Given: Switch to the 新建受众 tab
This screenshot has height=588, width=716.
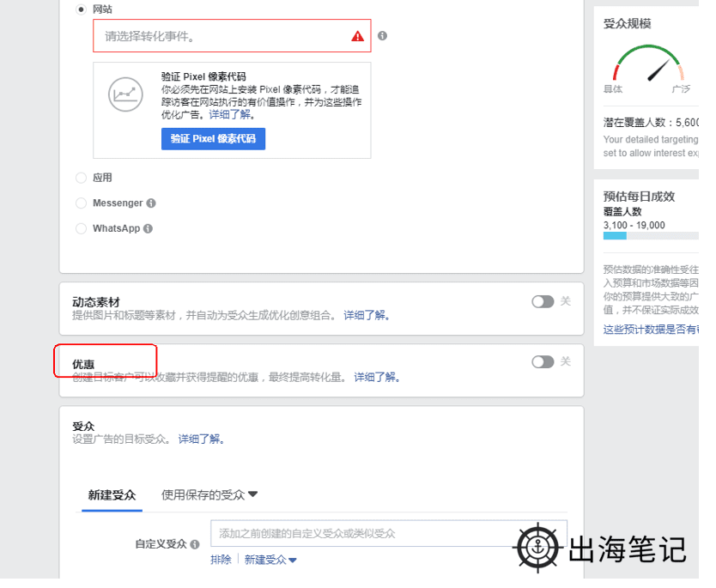Looking at the screenshot, I should (112, 494).
